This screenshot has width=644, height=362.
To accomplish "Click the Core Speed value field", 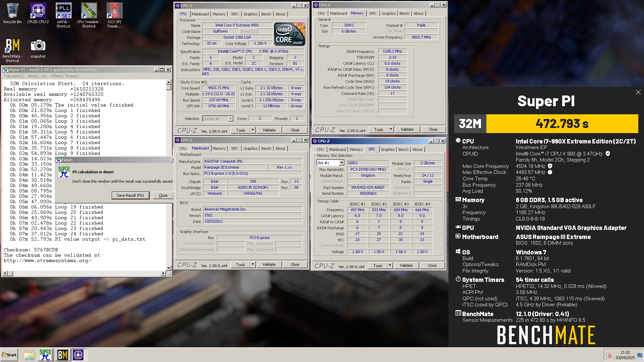I will pyautogui.click(x=218, y=88).
